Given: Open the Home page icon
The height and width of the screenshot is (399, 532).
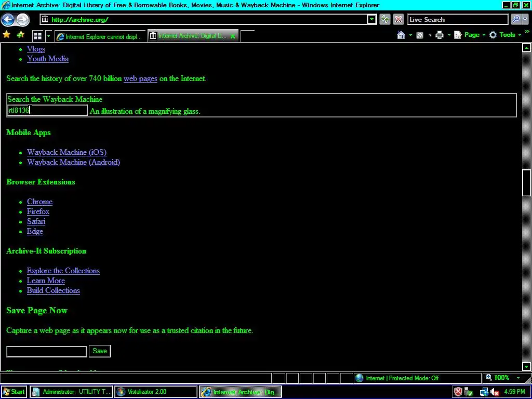Looking at the screenshot, I should coord(401,35).
